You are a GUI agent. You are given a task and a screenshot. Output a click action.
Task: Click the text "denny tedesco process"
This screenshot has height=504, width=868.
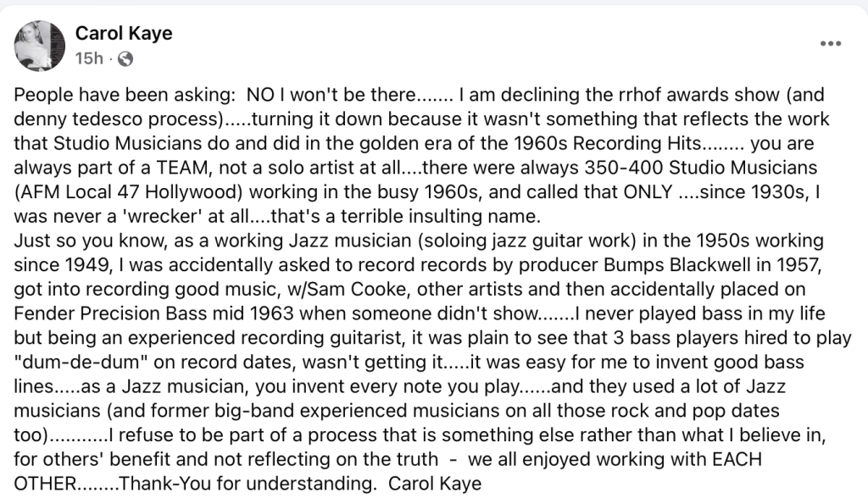pyautogui.click(x=115, y=119)
